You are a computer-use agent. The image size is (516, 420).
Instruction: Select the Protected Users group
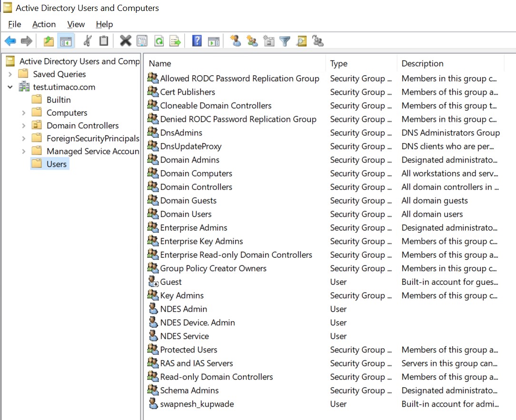pyautogui.click(x=189, y=349)
